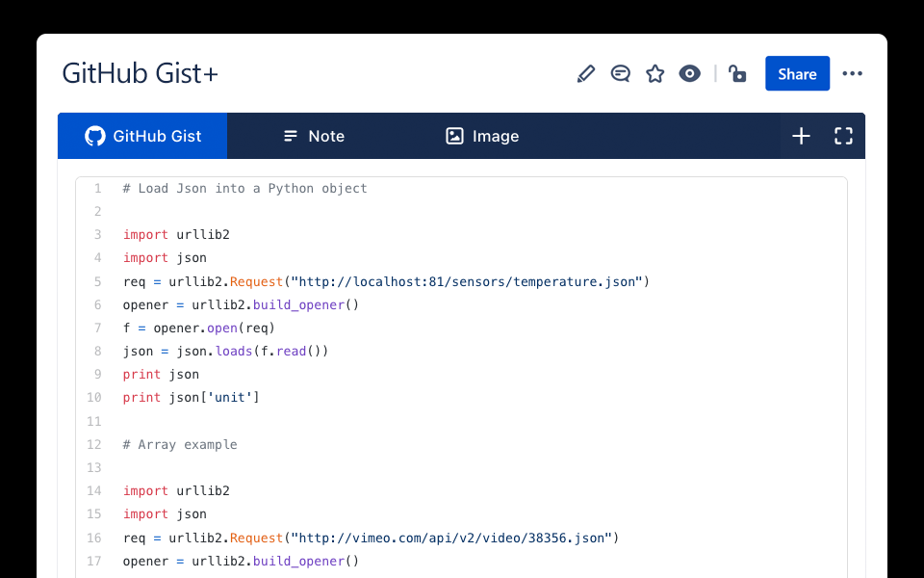
Task: Click the pencil edit icon
Action: point(586,74)
